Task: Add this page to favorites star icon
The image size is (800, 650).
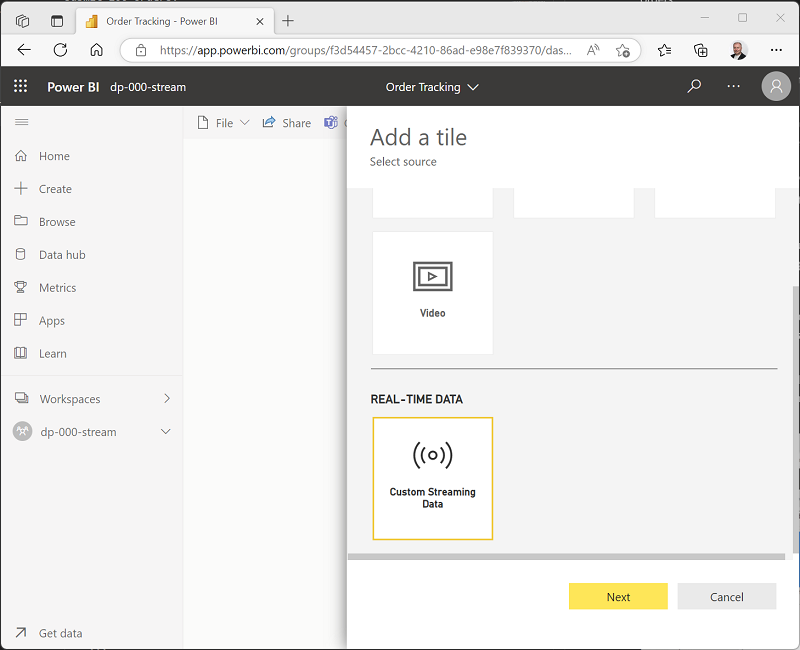Action: [x=622, y=51]
